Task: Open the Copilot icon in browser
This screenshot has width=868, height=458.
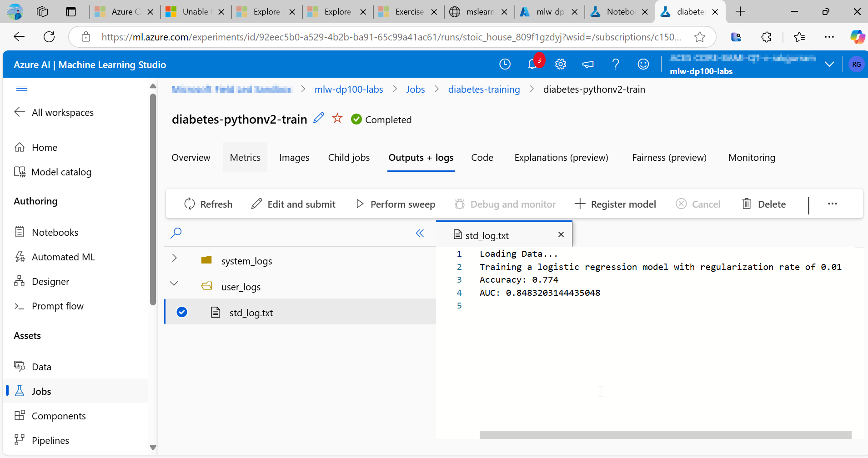Action: coord(858,37)
